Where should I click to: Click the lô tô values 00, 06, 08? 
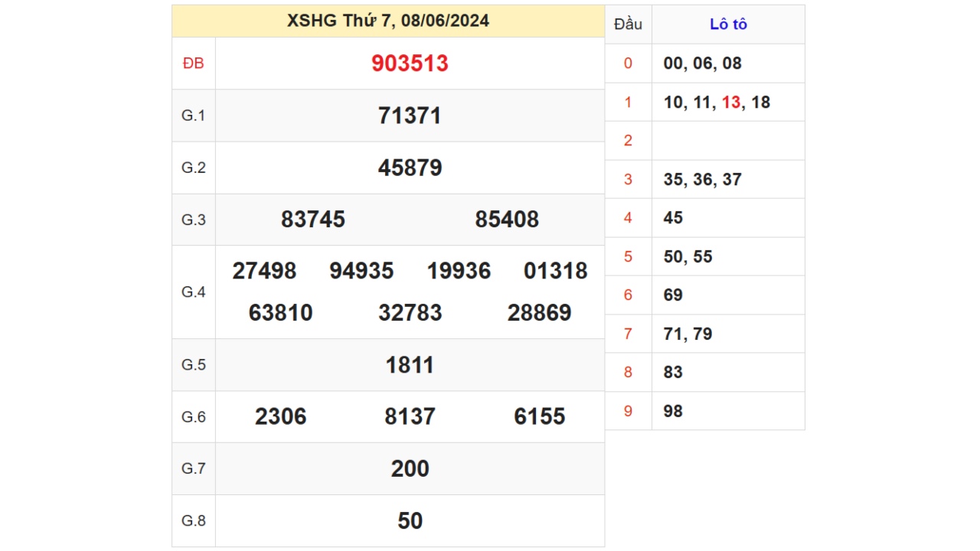coord(703,64)
